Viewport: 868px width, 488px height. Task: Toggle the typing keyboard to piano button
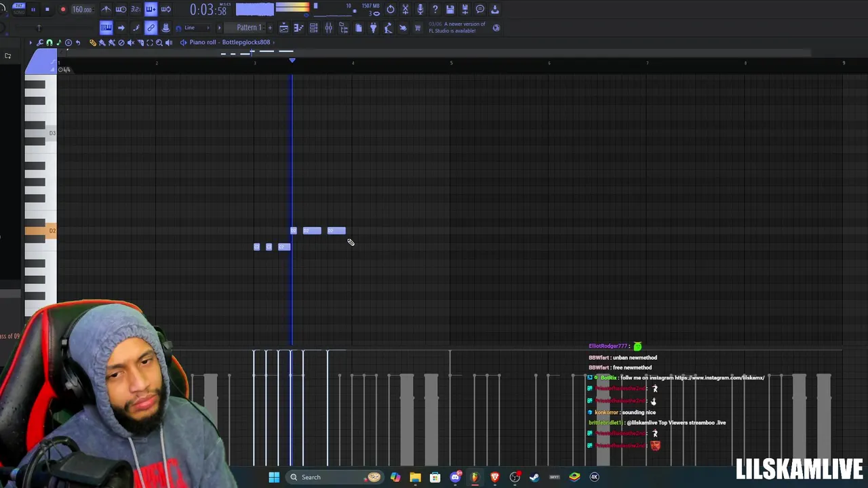[x=106, y=28]
